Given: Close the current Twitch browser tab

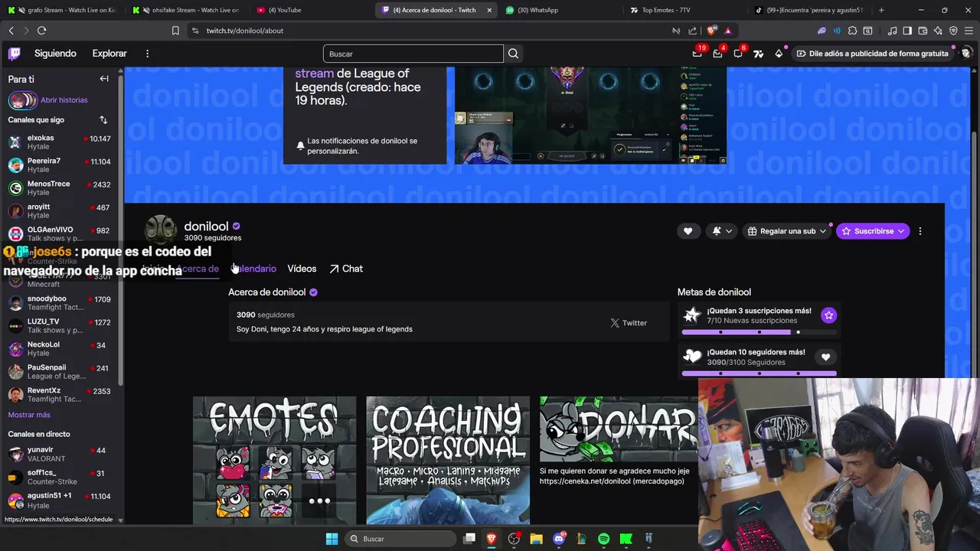Looking at the screenshot, I should click(x=489, y=10).
